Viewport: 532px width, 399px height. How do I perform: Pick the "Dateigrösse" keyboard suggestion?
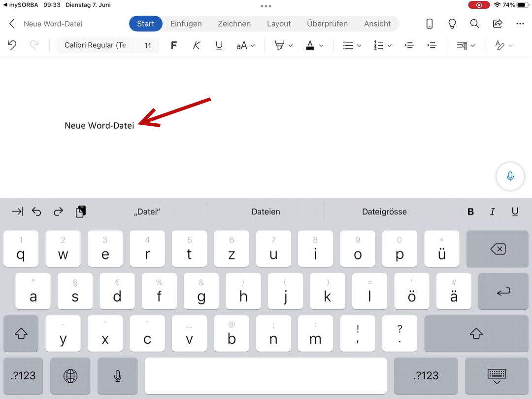tap(384, 212)
